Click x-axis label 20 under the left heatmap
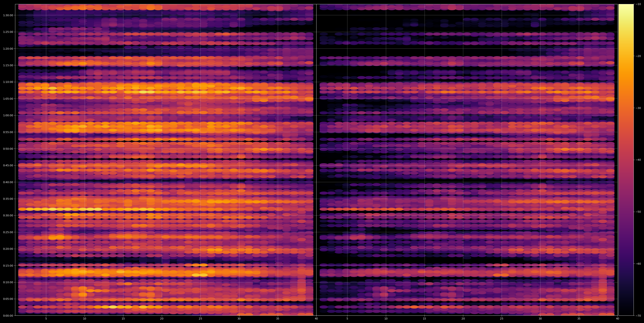This screenshot has width=644, height=323. [162, 319]
